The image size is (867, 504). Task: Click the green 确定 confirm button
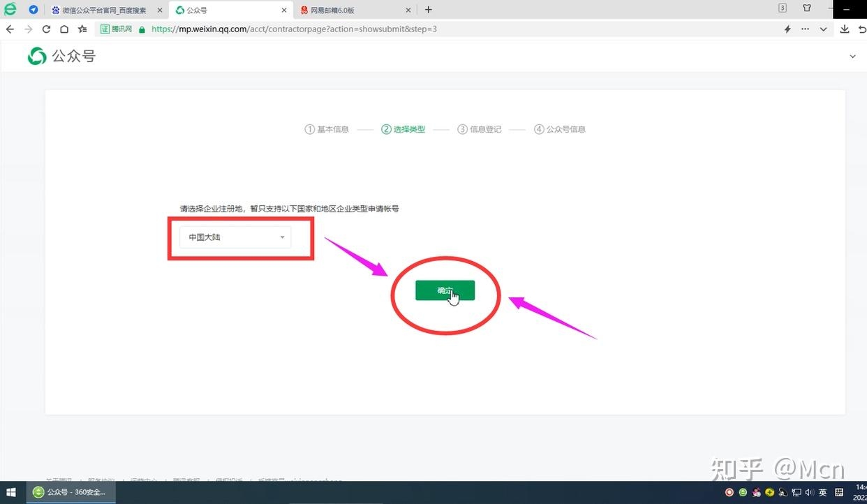(x=445, y=290)
